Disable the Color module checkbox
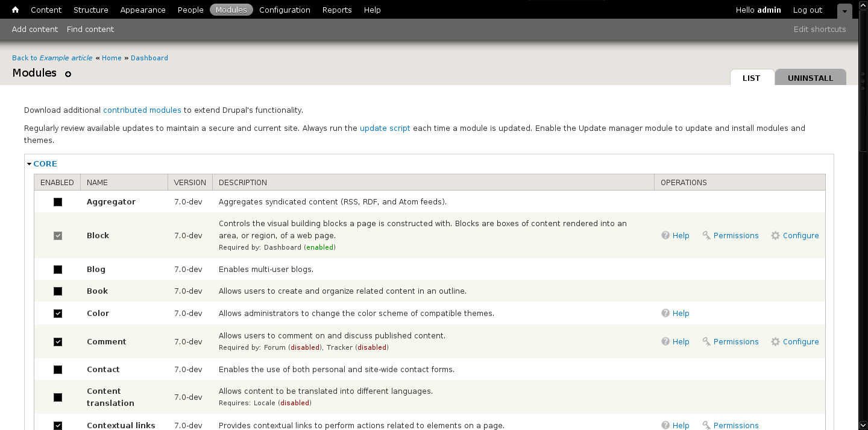Image resolution: width=868 pixels, height=430 pixels. click(x=58, y=314)
